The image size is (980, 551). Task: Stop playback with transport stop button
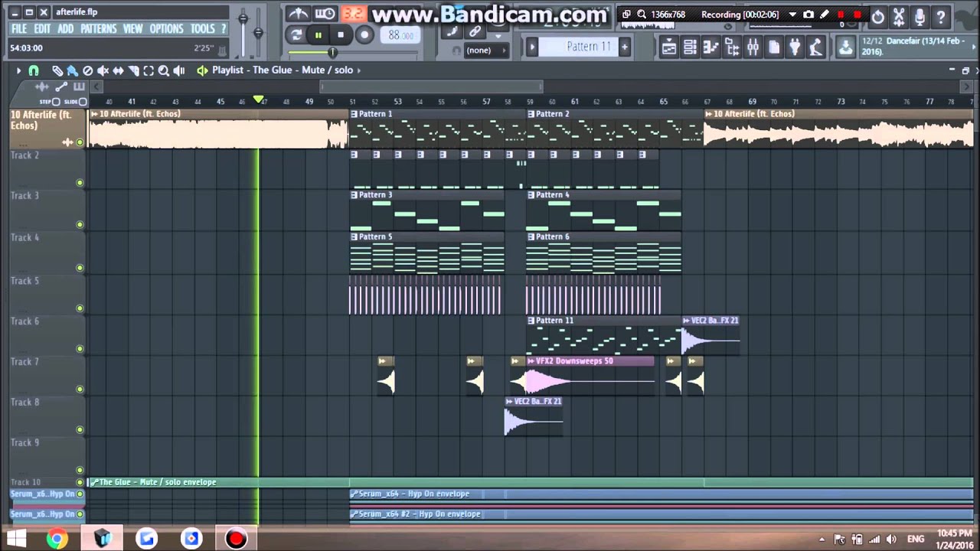click(x=341, y=35)
